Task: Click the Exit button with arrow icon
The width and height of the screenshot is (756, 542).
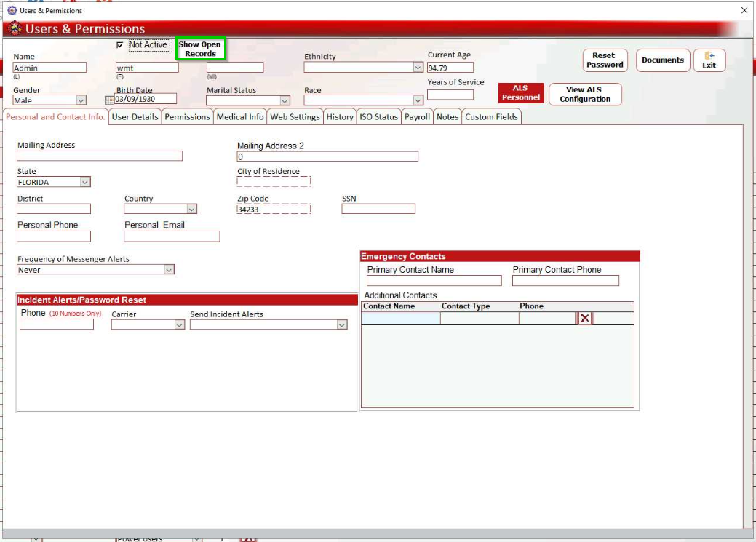Action: tap(709, 60)
